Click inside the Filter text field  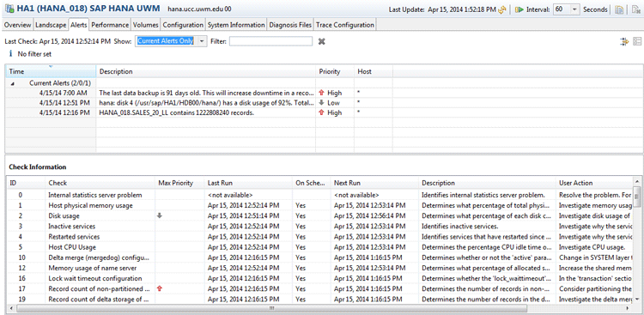[270, 41]
